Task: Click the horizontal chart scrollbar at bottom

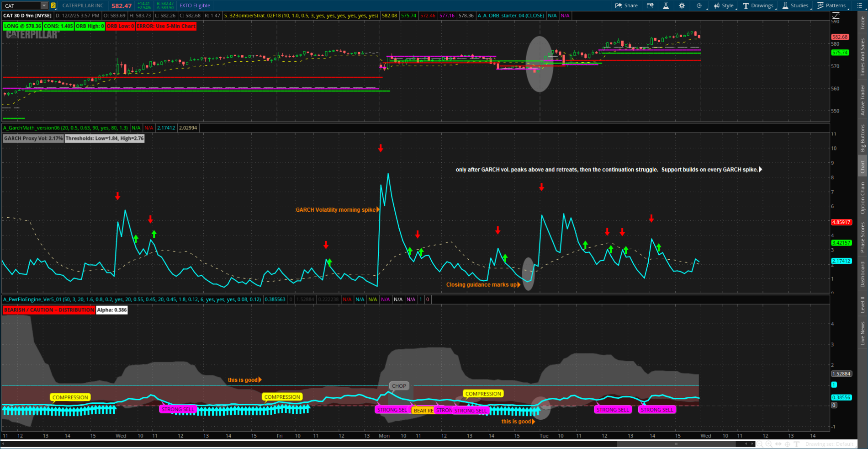Action: (x=676, y=444)
